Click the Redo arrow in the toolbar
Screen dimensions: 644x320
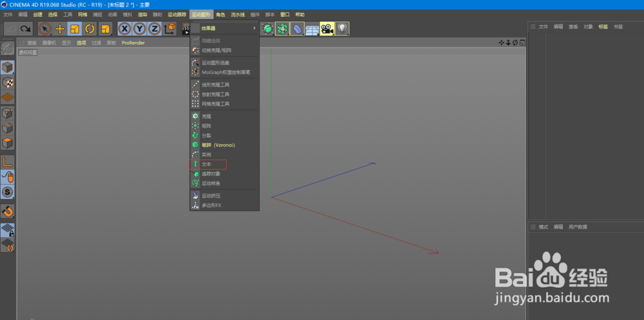tap(26, 29)
